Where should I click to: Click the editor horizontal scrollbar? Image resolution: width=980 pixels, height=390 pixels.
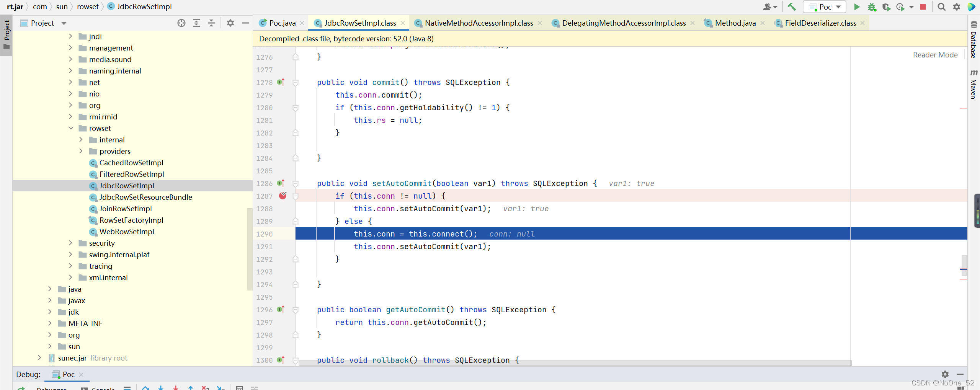(575, 363)
